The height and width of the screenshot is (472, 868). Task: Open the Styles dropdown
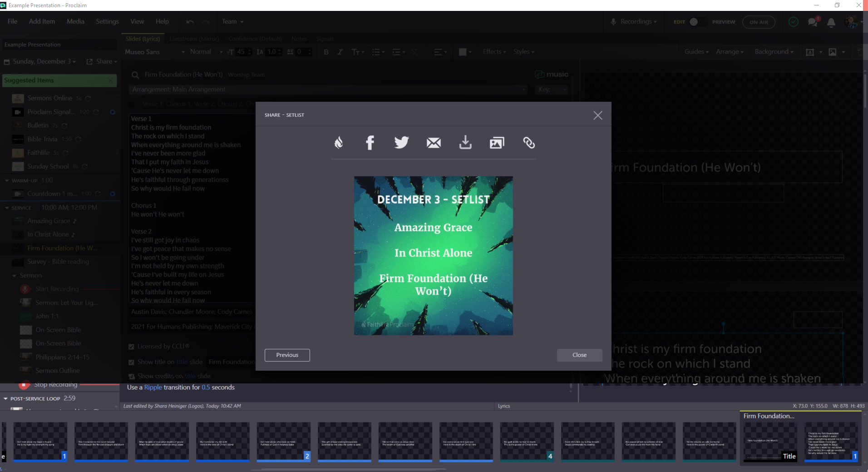point(524,52)
